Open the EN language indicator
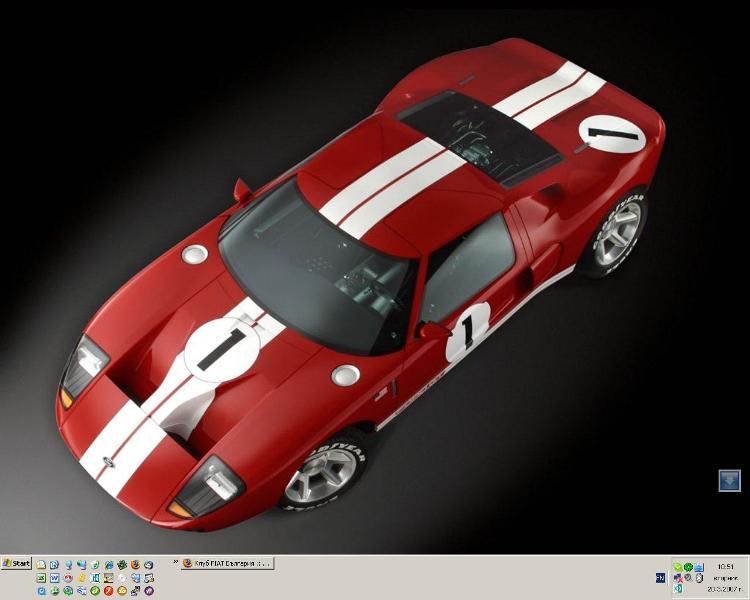 coord(660,578)
